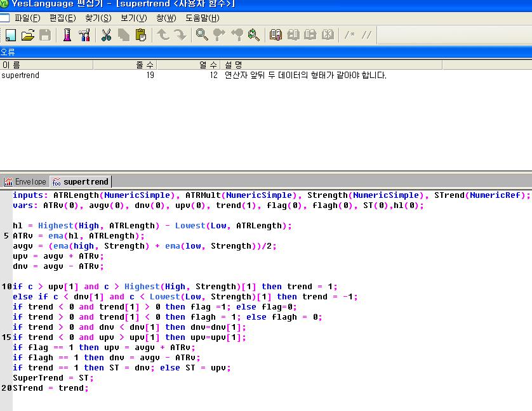Click the find previous icon

click(x=219, y=35)
